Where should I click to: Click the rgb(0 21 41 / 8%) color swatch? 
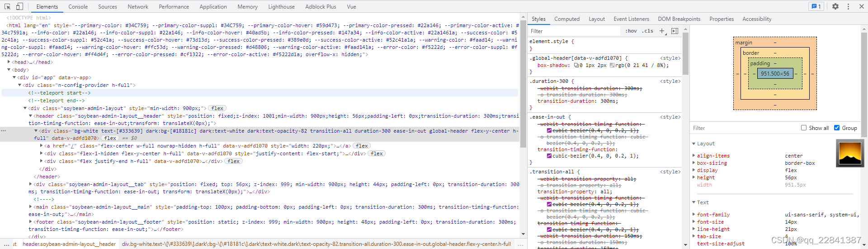click(612, 65)
